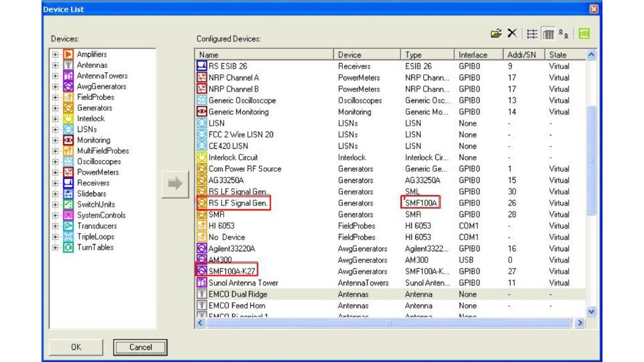Click the PowerMeters category icon
Viewport: 644px width, 362px height.
tap(68, 172)
